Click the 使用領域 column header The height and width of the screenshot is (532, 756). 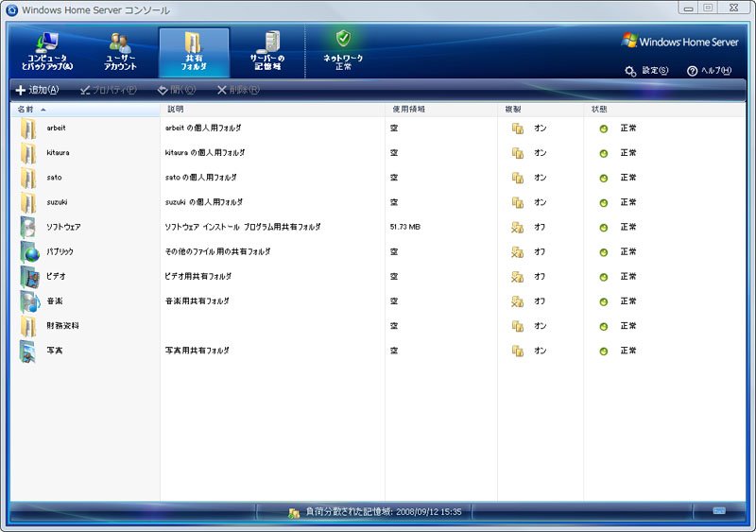(x=441, y=110)
